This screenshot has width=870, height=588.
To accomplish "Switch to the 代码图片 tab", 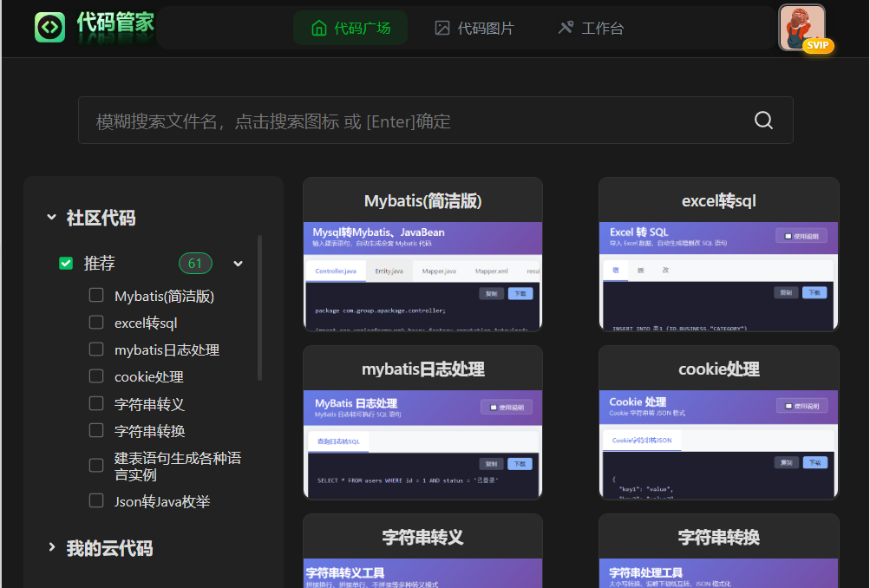I will click(474, 28).
